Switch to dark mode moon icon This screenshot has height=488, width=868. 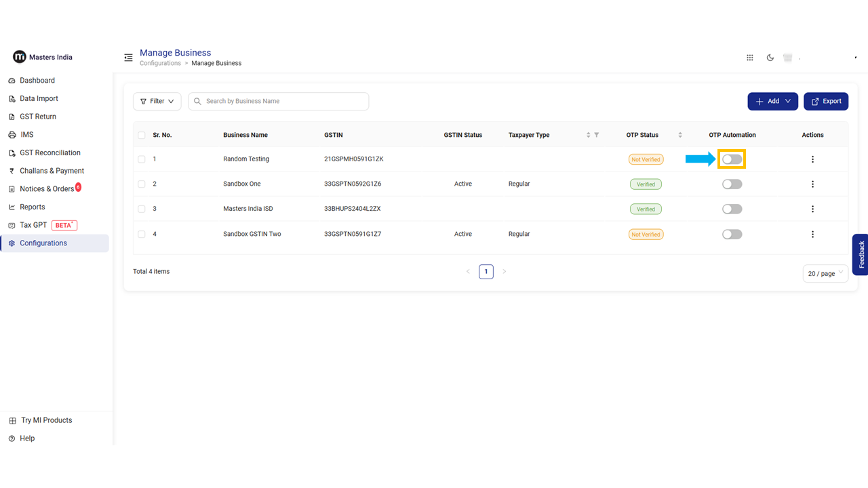tap(770, 58)
